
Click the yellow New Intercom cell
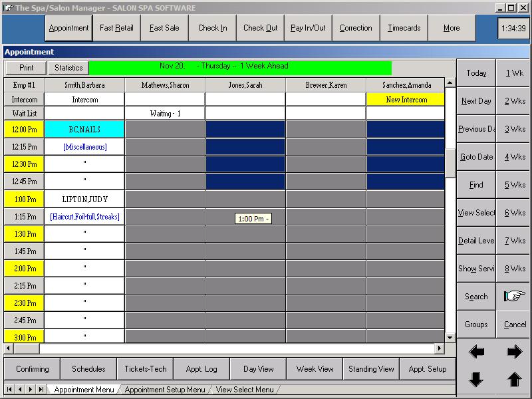click(405, 100)
